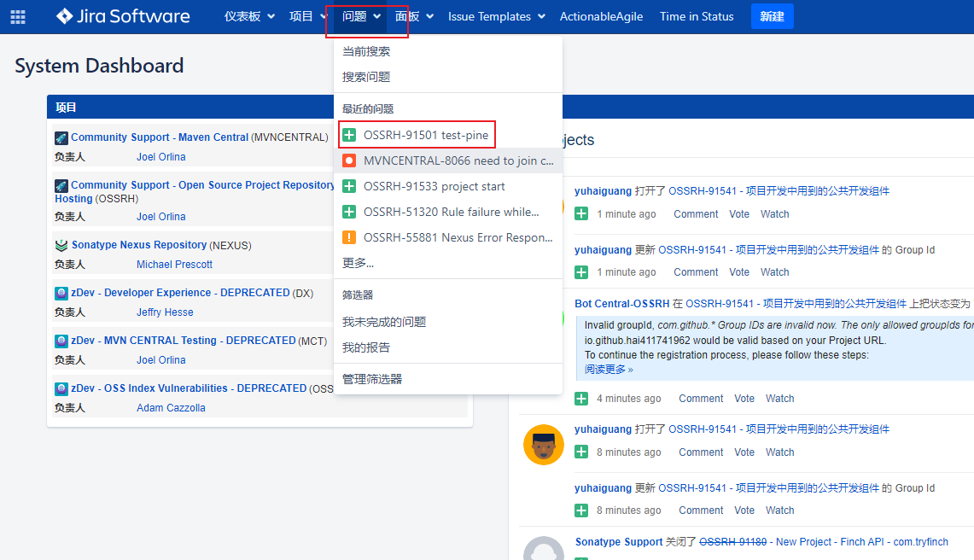Screen dimensions: 974x560
Task: Open zDev - OSS Index Vulnerabilities link
Action: tap(189, 388)
